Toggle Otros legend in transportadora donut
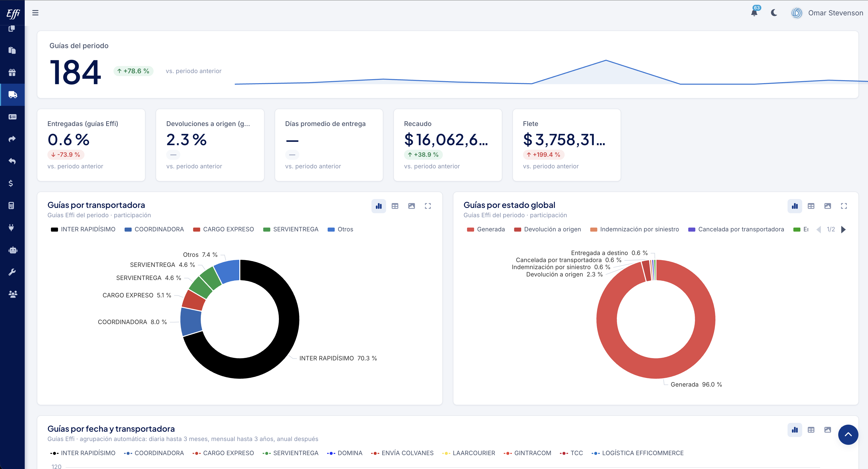 click(x=340, y=229)
